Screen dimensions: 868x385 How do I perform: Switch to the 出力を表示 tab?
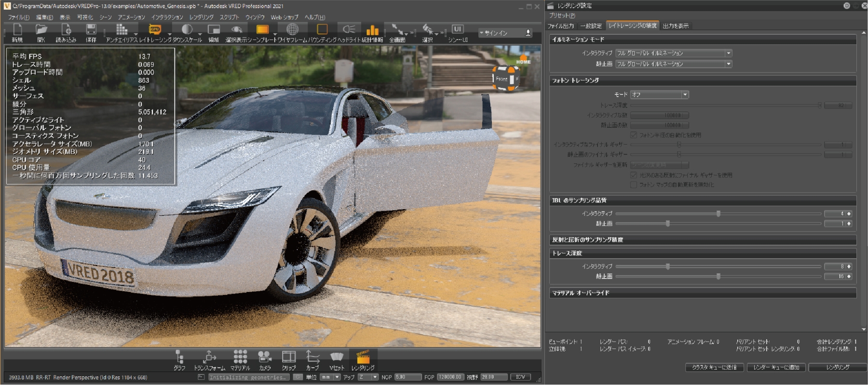coord(676,26)
